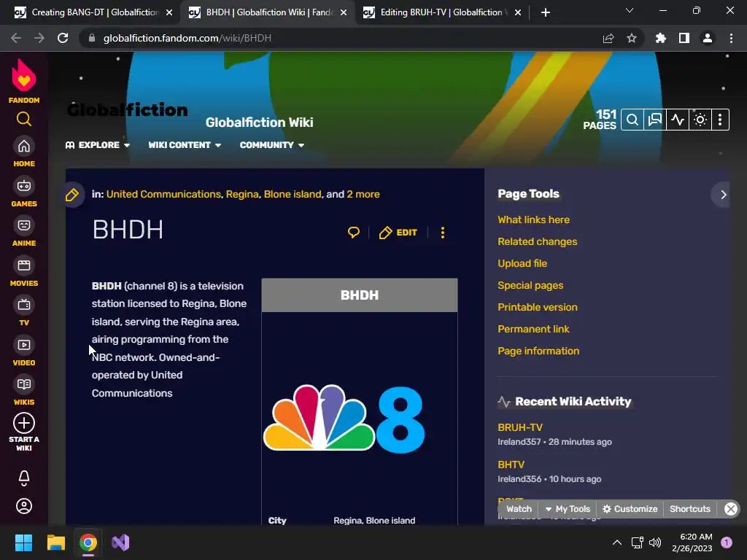The image size is (747, 560).
Task: Open Chrome extensions puzzle icon
Action: pos(661,38)
